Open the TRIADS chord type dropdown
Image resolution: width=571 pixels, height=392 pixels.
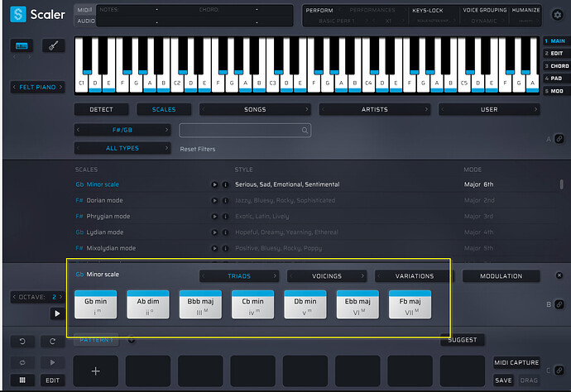point(239,276)
